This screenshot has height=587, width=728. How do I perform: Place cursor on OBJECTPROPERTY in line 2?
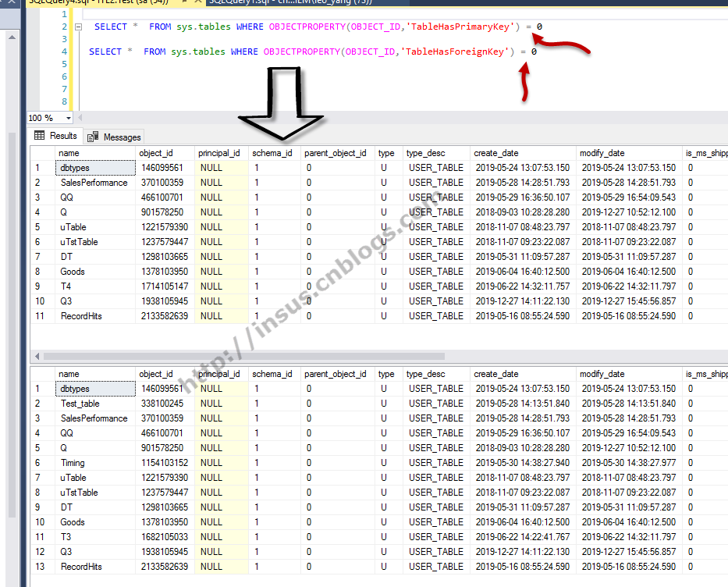click(x=307, y=27)
